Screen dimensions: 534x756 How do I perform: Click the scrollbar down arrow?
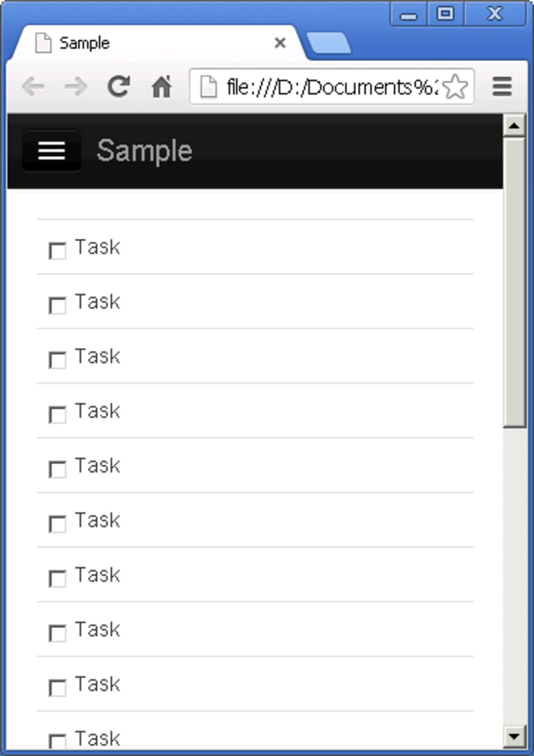click(514, 736)
